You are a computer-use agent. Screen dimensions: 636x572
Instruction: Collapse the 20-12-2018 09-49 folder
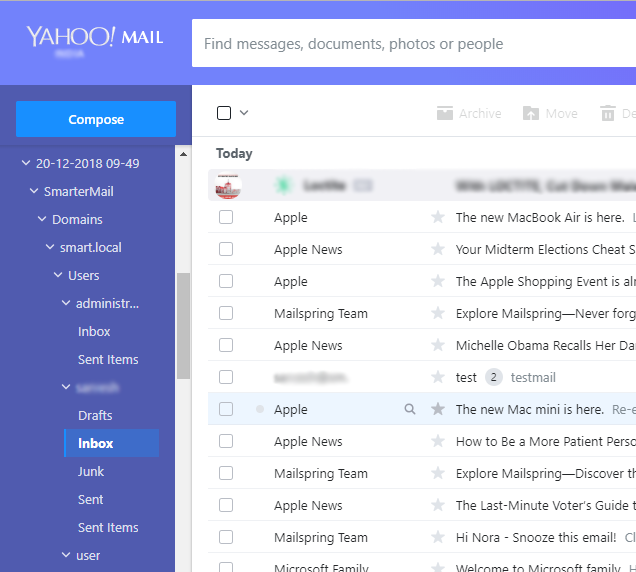[x=26, y=163]
